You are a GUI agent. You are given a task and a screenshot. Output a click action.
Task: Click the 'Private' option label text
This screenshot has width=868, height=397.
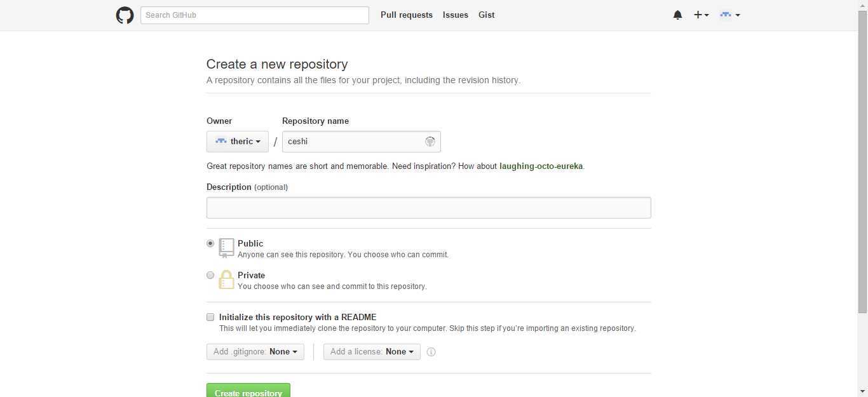(x=252, y=275)
